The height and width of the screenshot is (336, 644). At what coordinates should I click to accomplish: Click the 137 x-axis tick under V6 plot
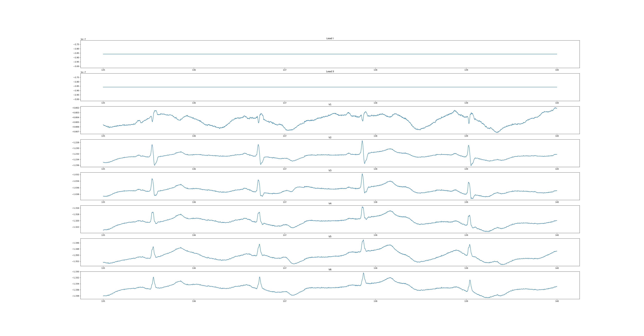point(285,301)
